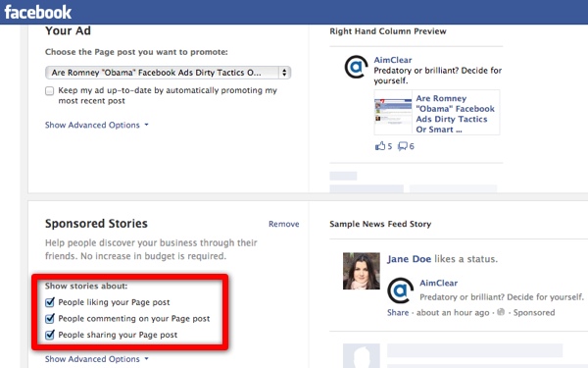The height and width of the screenshot is (368, 588).
Task: Expand Show Advanced Options under Your Ad
Action: pos(97,125)
